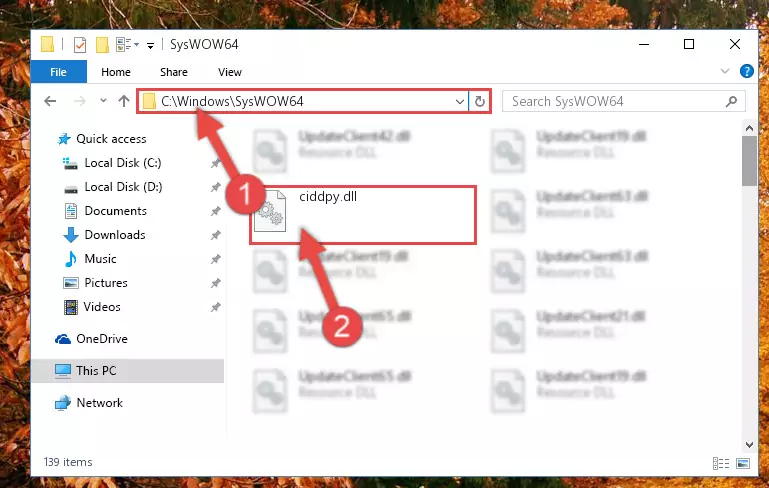Open Local Disk (D:) in sidebar

point(123,187)
